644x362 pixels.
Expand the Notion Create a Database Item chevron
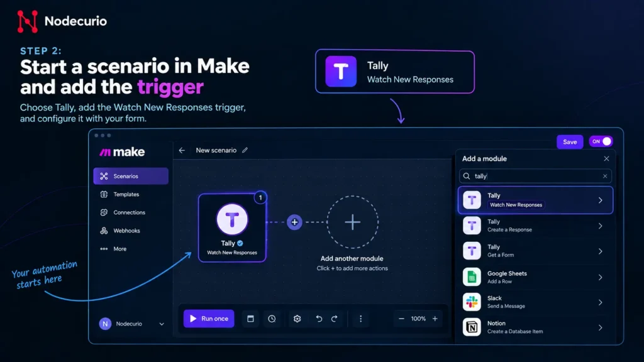600,327
